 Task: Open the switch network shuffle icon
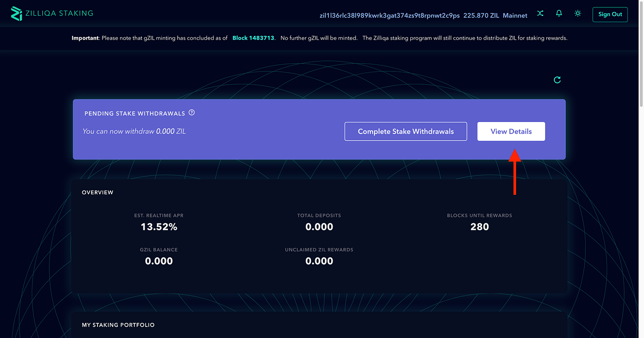[540, 14]
